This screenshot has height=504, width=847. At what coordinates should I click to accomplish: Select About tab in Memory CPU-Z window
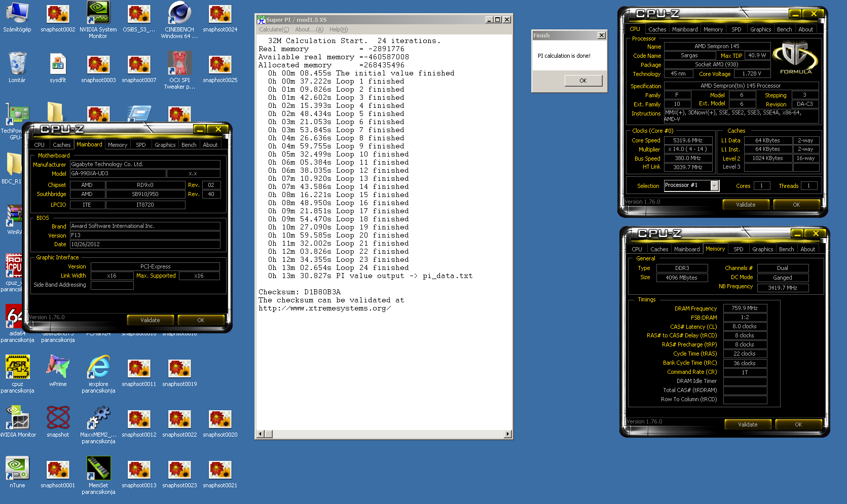[808, 249]
